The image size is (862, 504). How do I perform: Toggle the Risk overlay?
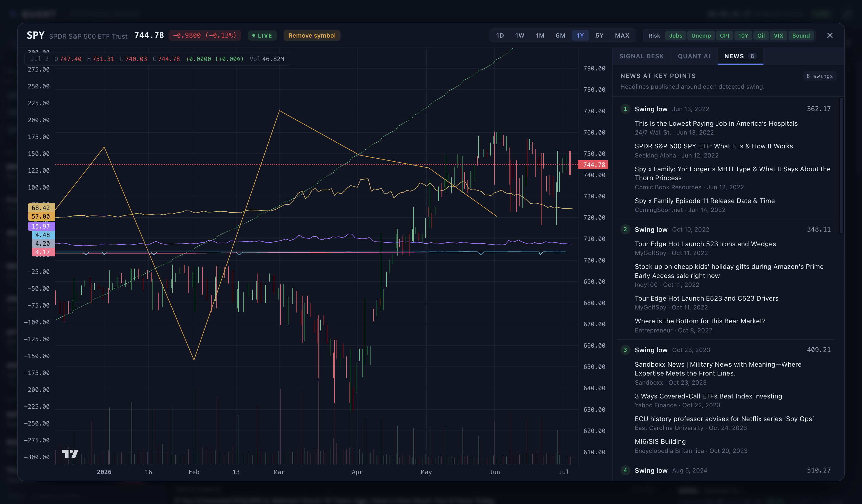pyautogui.click(x=654, y=36)
